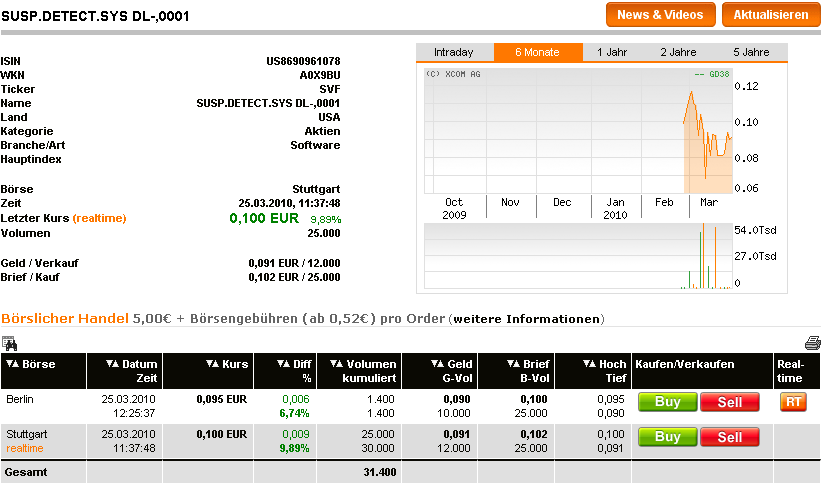Screen dimensions: 823x489
Task: Switch chart to Intraday tab
Action: point(453,52)
